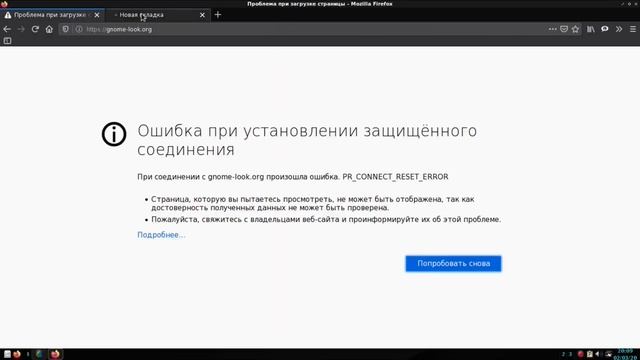Open the Firefox home page icon
The width and height of the screenshot is (640, 360).
[x=49, y=29]
